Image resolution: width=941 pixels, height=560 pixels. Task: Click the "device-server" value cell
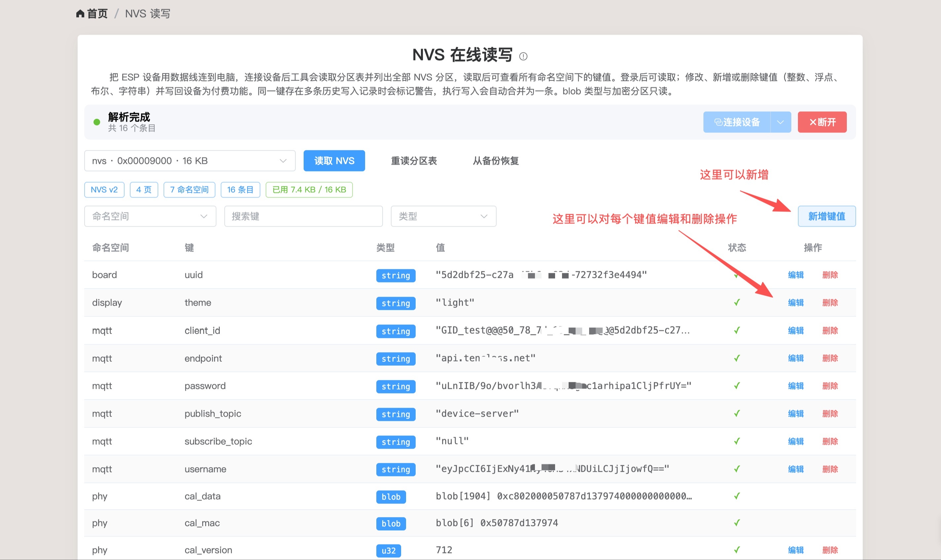(477, 414)
